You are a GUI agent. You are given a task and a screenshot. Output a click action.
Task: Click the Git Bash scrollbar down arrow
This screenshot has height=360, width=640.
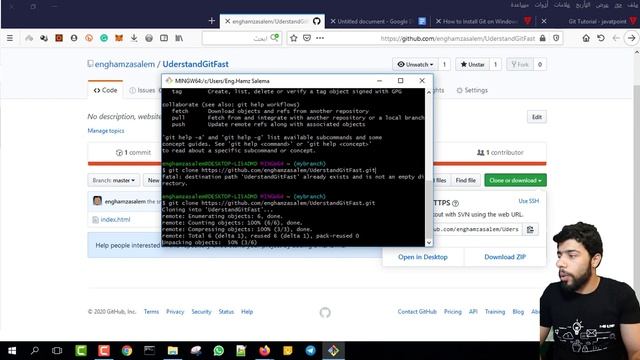pos(429,242)
